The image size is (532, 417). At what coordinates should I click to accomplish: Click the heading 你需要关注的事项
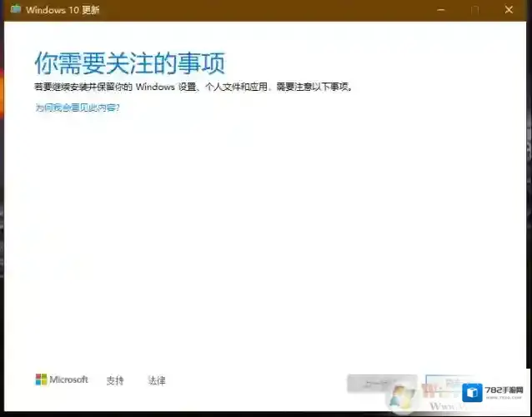click(x=129, y=63)
